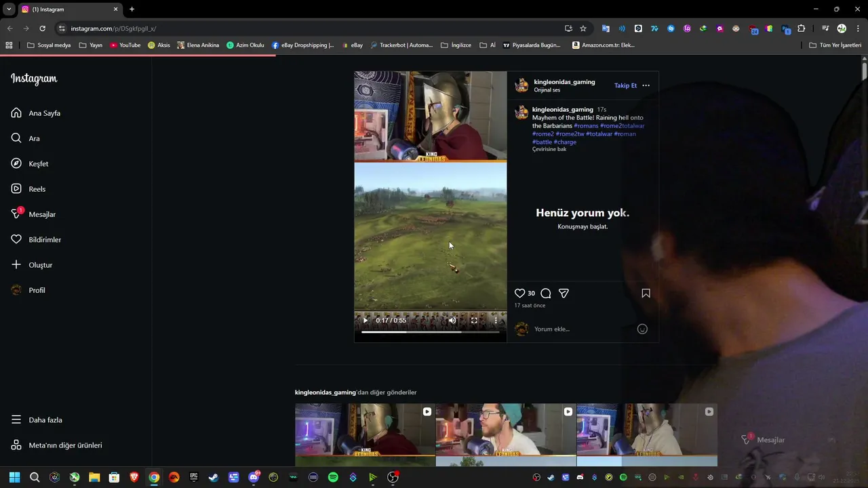Reload the page
The image size is (868, 488).
[42, 28]
